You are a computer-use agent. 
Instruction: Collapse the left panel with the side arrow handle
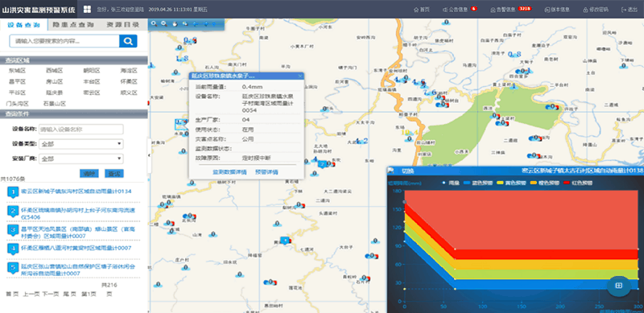click(149, 155)
